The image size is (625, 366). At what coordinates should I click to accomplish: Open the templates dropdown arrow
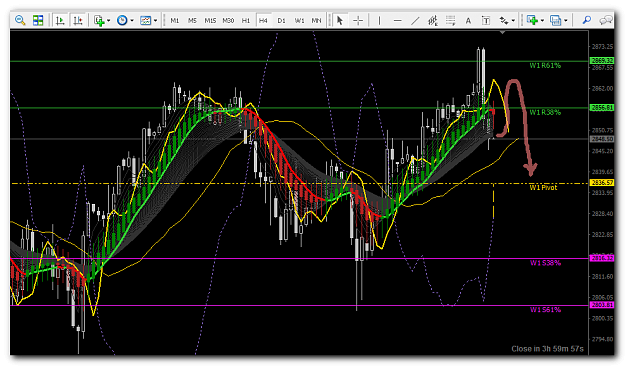pos(155,21)
